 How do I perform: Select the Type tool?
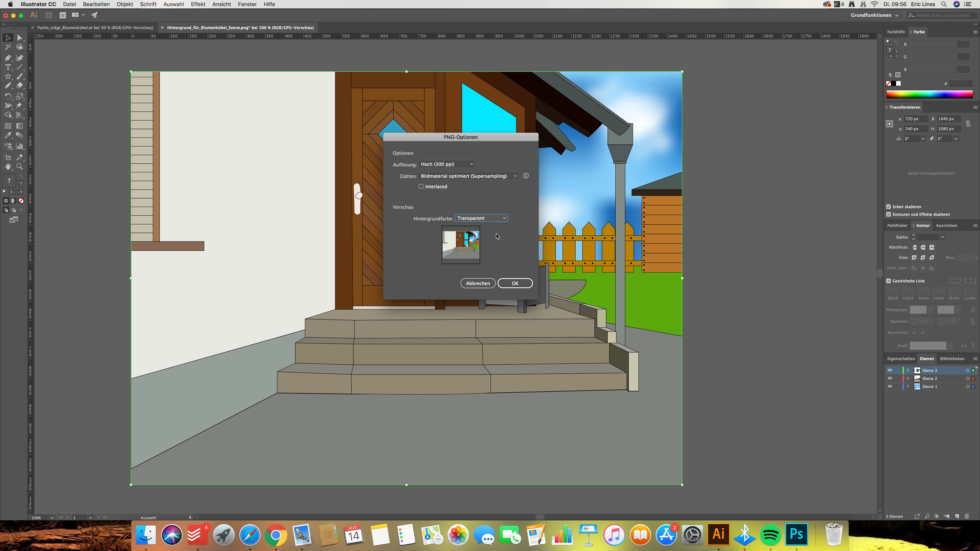click(8, 67)
